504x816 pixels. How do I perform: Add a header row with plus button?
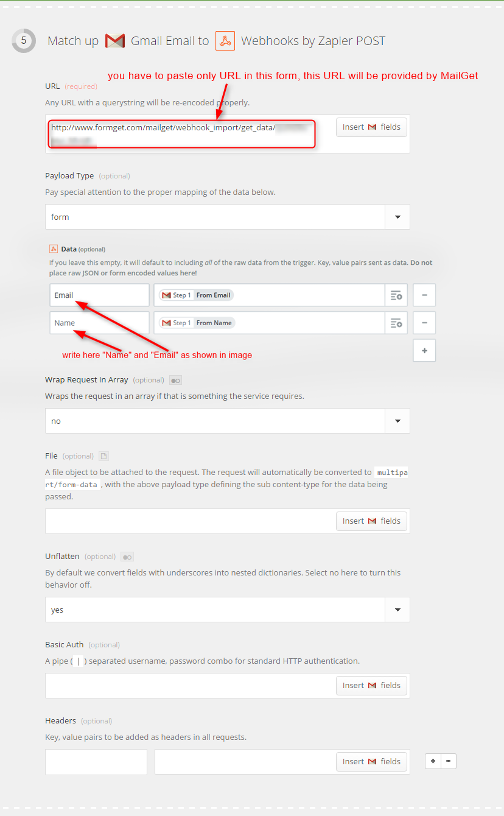[x=433, y=761]
